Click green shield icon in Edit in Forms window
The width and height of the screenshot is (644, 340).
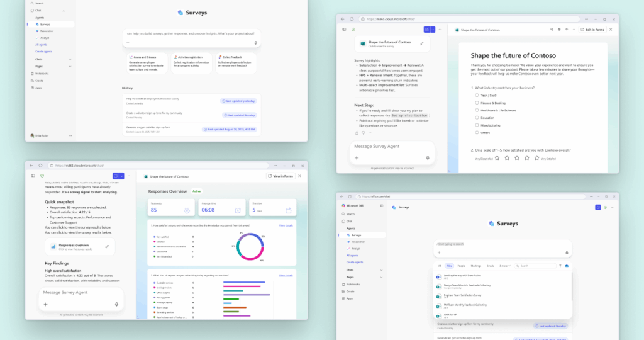click(353, 30)
